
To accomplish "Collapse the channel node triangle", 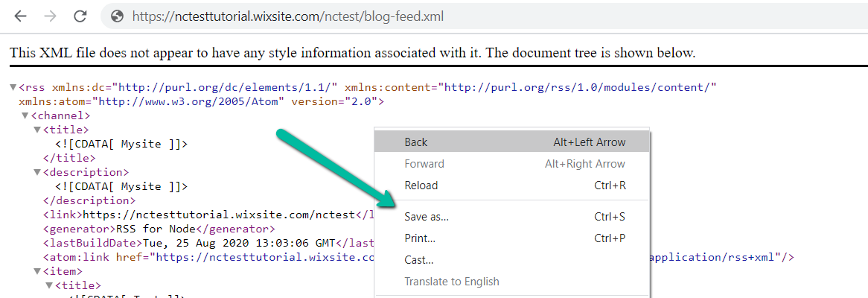I will click(x=25, y=116).
